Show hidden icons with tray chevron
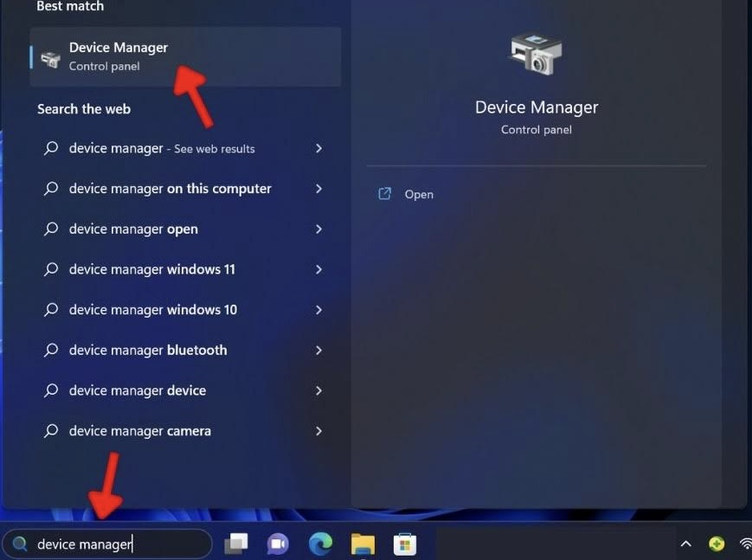The height and width of the screenshot is (560, 752). 685,544
